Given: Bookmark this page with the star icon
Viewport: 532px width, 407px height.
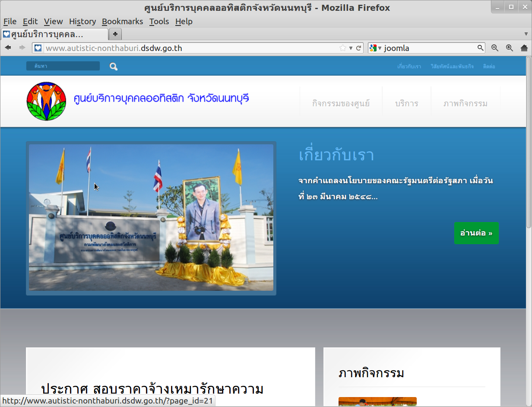Looking at the screenshot, I should point(343,48).
